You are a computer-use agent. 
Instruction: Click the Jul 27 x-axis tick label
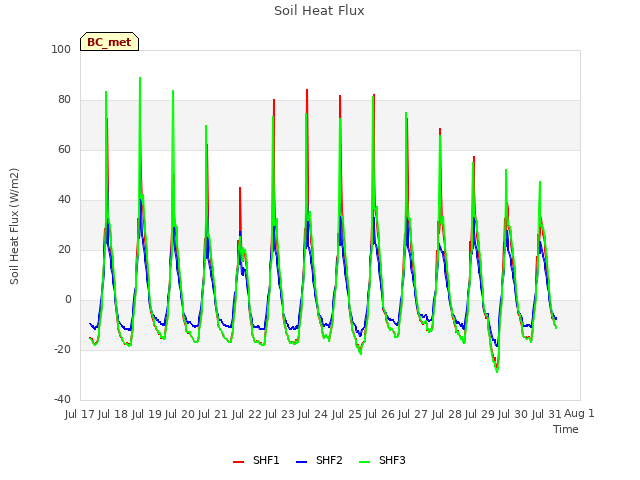point(413,414)
